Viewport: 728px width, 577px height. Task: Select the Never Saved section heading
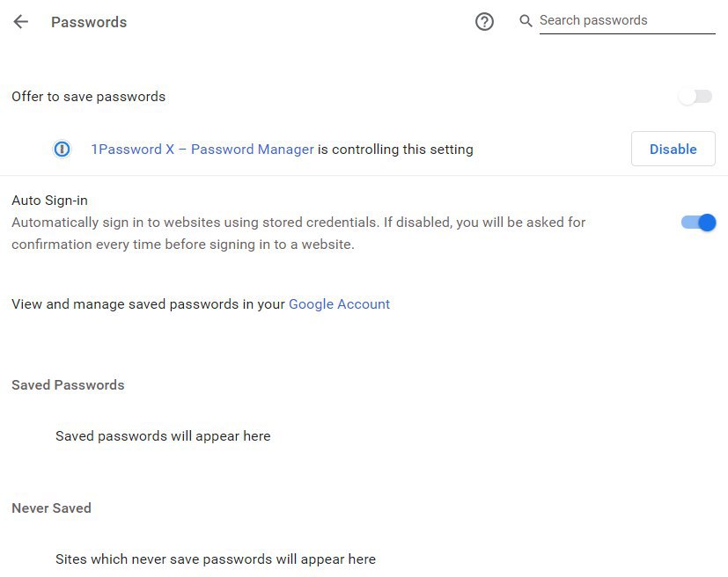51,508
